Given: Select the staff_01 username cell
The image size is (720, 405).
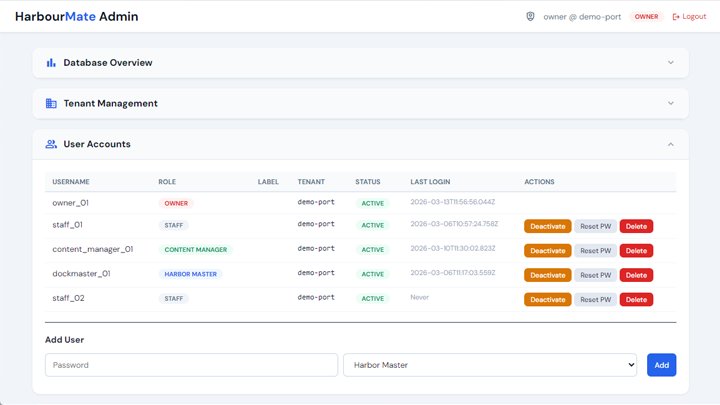Looking at the screenshot, I should point(68,225).
